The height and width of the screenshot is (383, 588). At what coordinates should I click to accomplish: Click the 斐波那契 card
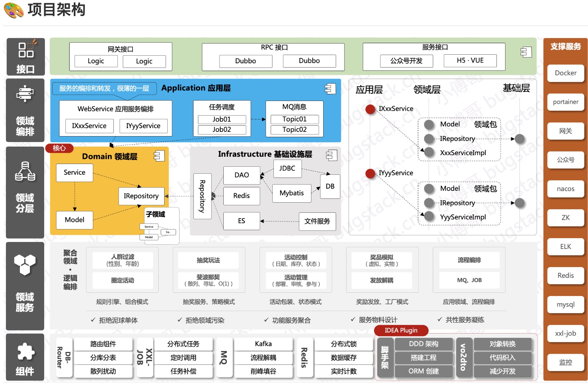[x=208, y=280]
